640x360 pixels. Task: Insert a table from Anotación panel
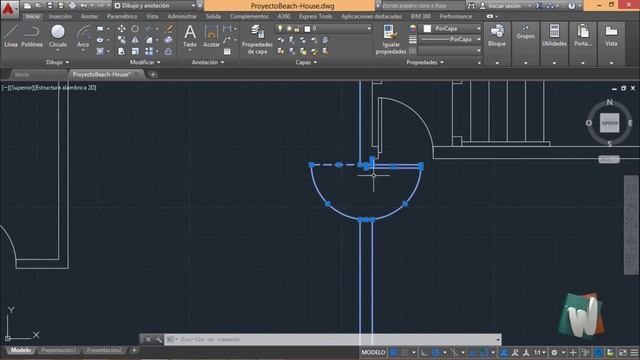point(227,51)
